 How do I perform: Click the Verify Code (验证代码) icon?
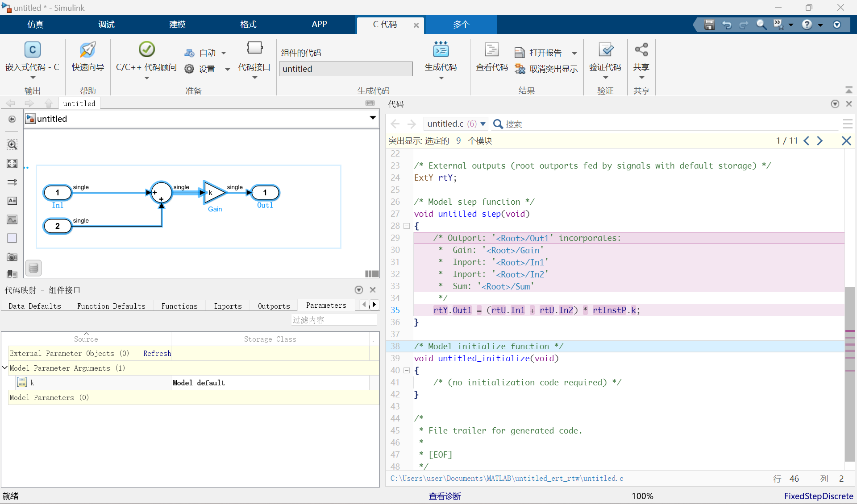coord(605,50)
